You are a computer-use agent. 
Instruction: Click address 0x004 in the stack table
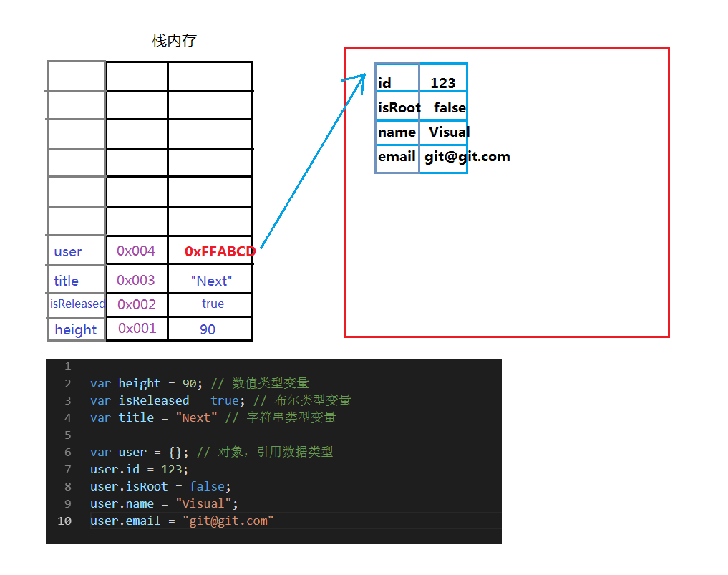click(x=136, y=251)
